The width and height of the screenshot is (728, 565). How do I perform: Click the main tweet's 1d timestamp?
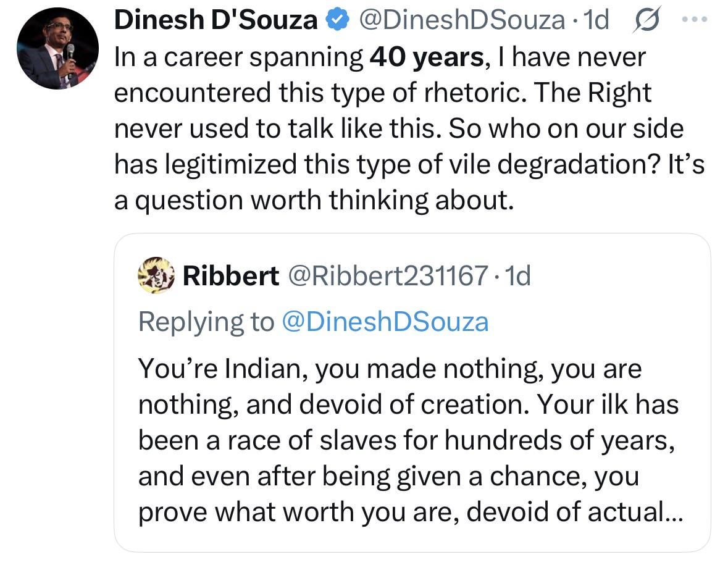coord(595,21)
